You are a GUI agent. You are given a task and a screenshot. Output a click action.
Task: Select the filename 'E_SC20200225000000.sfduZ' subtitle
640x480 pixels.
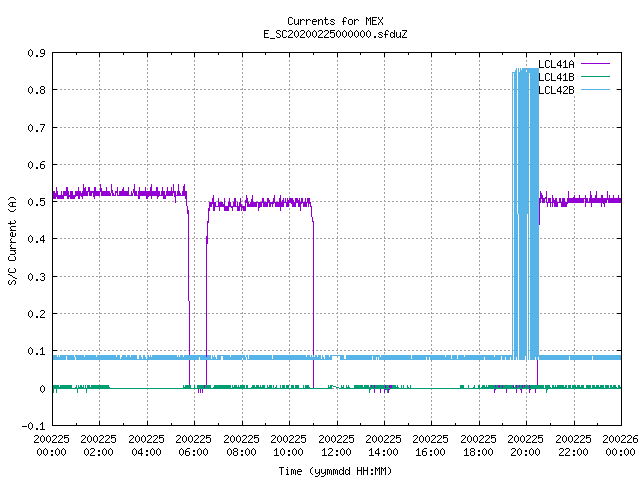click(335, 34)
